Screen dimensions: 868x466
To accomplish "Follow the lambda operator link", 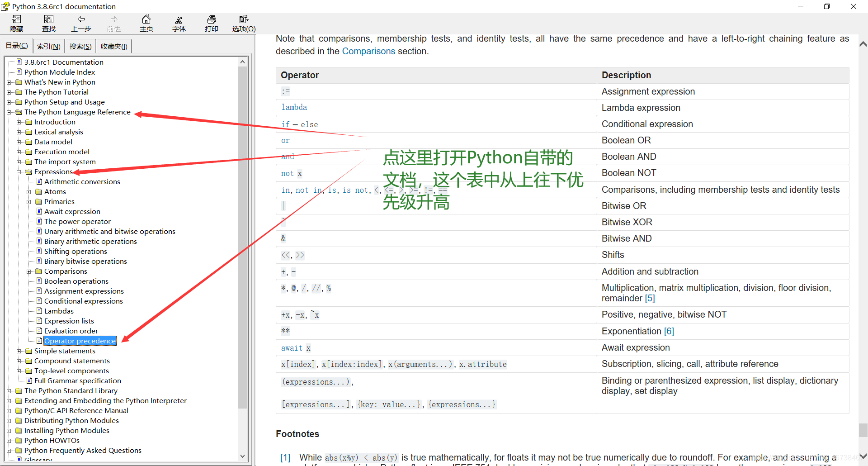I will tap(294, 107).
